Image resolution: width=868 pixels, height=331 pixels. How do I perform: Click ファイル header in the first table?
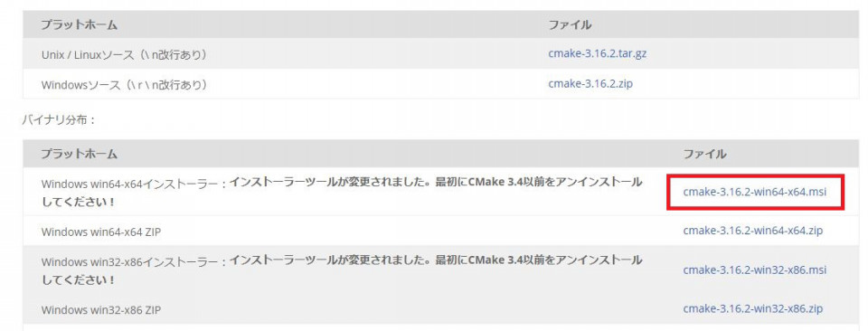pyautogui.click(x=570, y=25)
